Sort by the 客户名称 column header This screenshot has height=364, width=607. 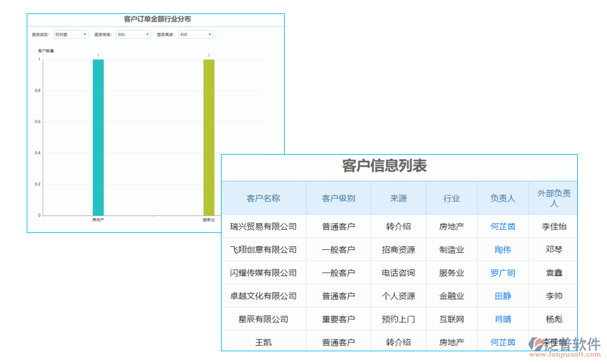coord(263,198)
